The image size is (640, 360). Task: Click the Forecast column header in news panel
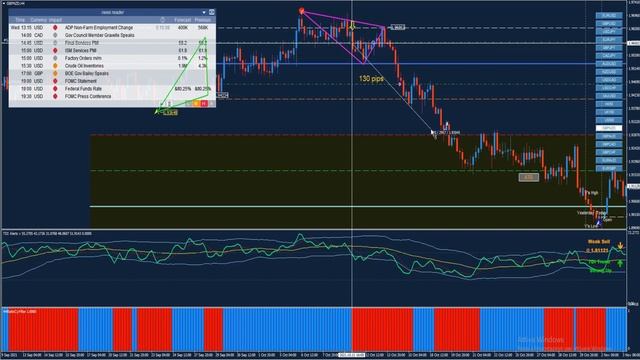(182, 20)
